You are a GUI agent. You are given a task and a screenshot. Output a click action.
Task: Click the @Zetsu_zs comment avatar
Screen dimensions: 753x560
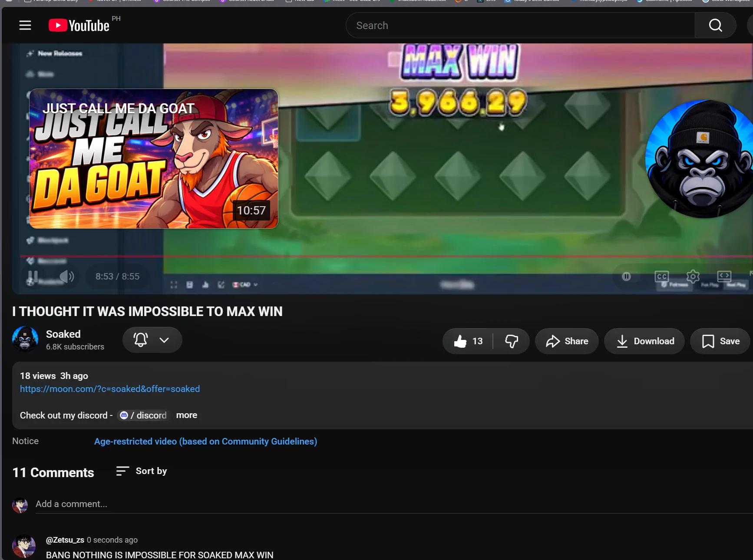(x=24, y=546)
